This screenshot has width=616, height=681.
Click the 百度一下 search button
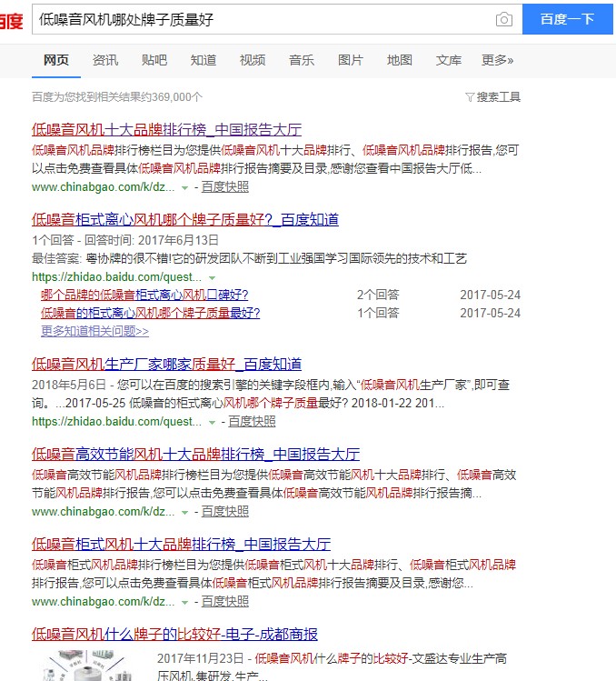tap(567, 19)
